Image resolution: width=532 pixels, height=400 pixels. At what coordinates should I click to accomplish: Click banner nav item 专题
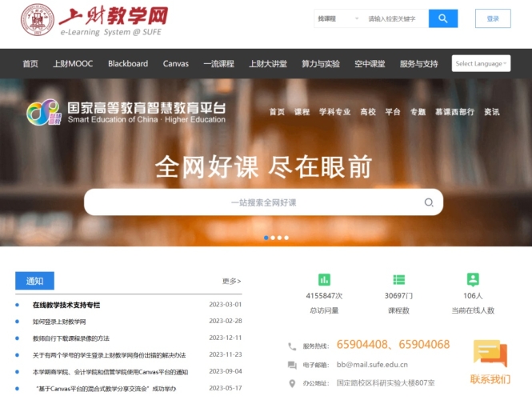(418, 112)
